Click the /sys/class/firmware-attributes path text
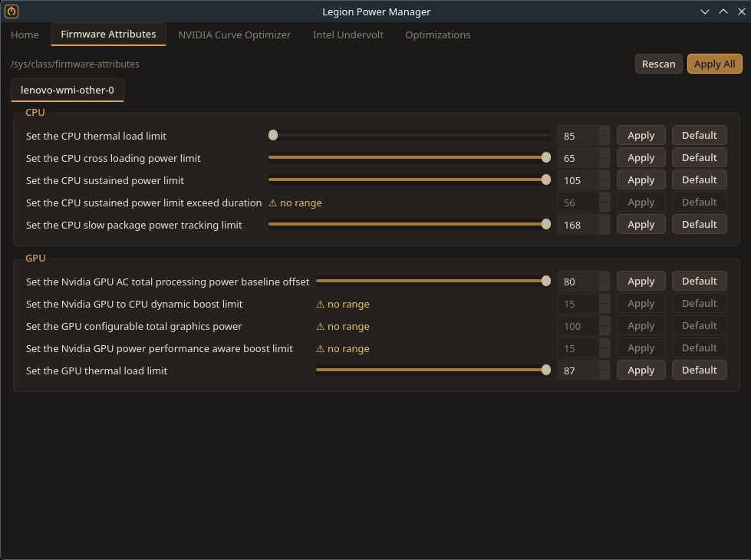The width and height of the screenshot is (751, 560). tap(75, 64)
